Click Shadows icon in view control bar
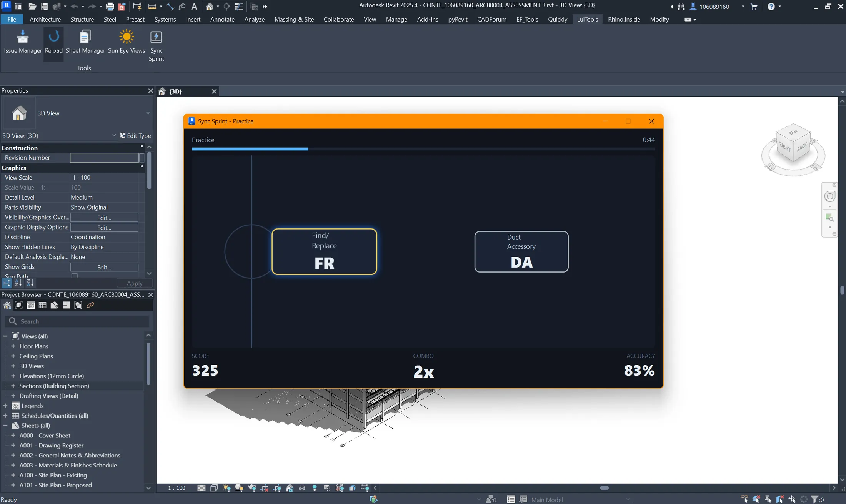 pos(239,488)
